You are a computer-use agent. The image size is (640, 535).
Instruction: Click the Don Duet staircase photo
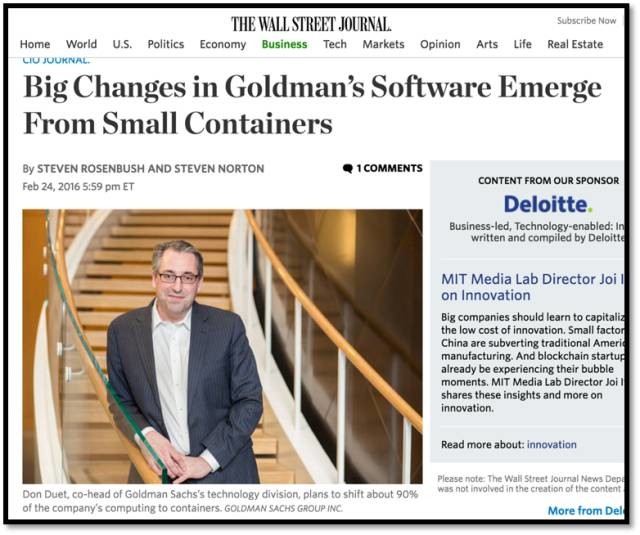point(222,346)
